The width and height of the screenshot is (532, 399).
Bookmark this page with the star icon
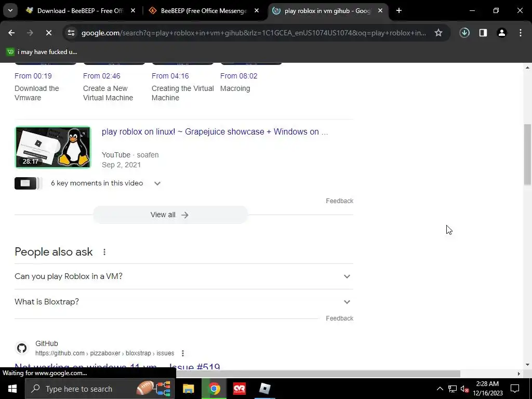438,33
